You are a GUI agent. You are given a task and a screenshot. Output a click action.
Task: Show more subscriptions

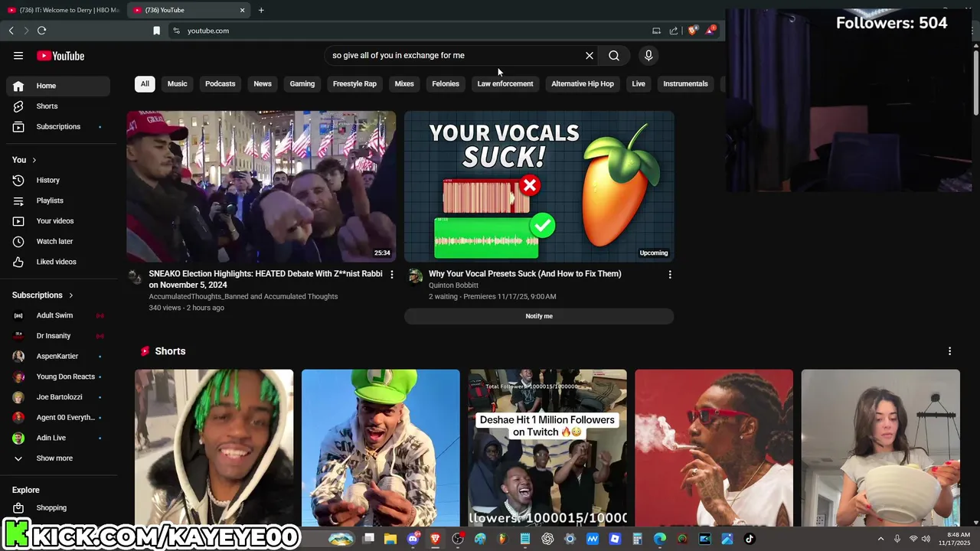[58, 458]
